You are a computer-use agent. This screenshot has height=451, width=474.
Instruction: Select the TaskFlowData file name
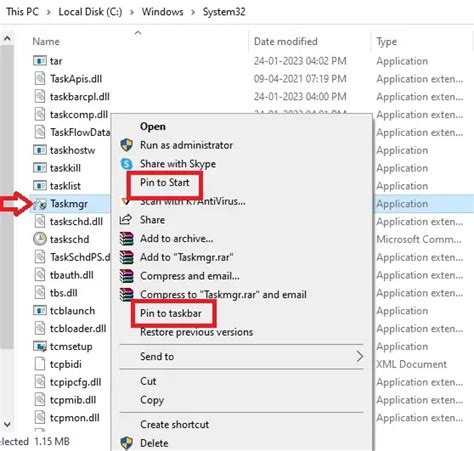click(80, 132)
